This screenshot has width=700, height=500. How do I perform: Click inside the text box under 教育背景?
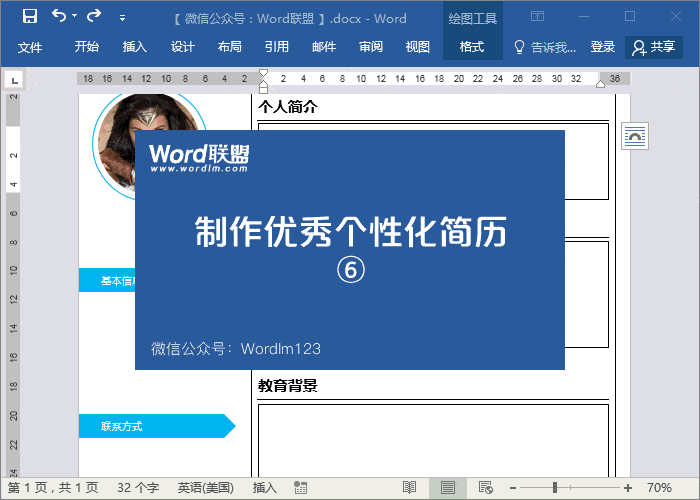coord(433,440)
